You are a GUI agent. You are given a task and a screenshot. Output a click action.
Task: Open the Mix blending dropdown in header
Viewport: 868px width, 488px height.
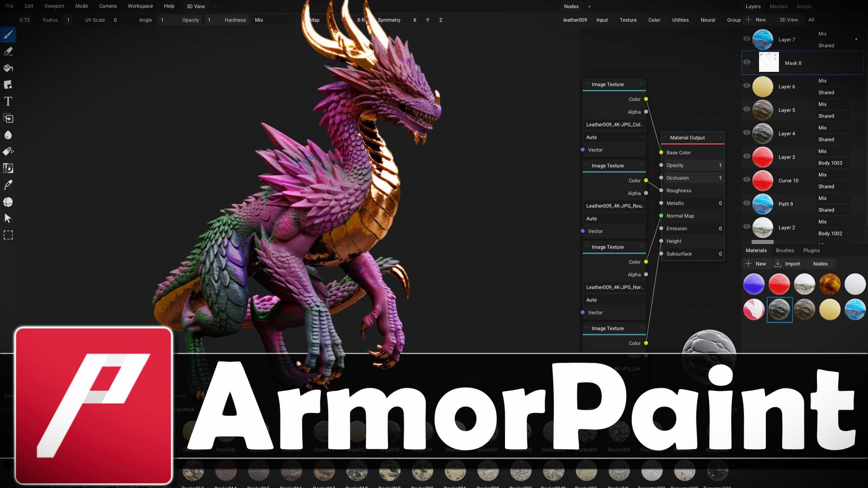pyautogui.click(x=274, y=20)
